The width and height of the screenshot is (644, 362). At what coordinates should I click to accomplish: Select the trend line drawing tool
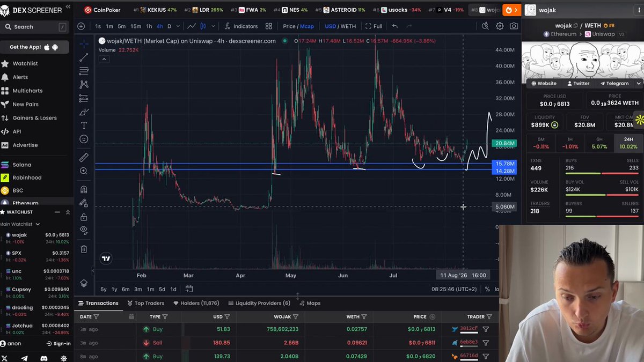click(84, 57)
